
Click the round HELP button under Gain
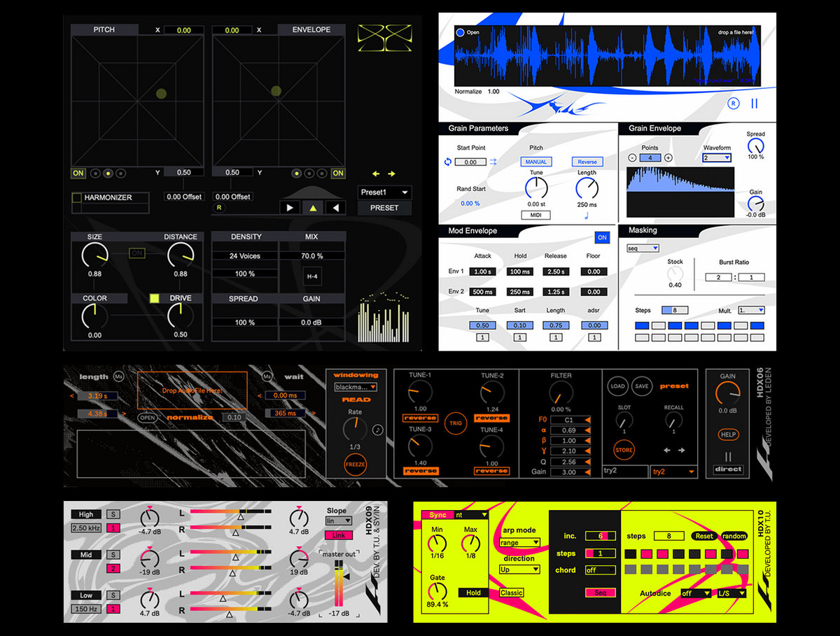click(x=728, y=434)
